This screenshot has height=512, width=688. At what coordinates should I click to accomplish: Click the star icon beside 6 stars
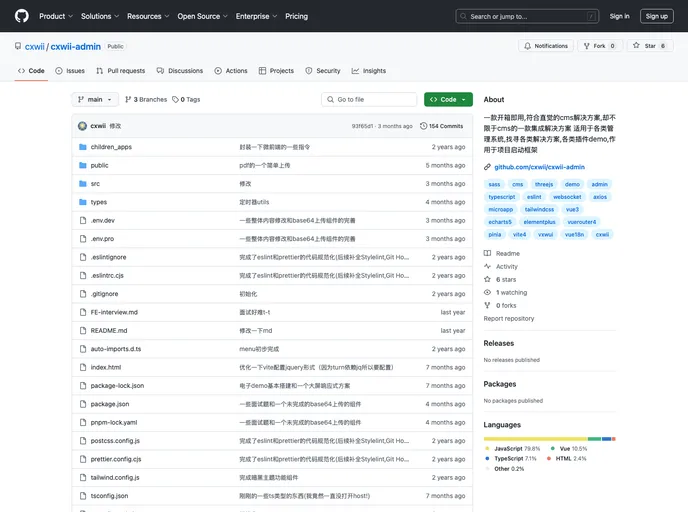487,279
